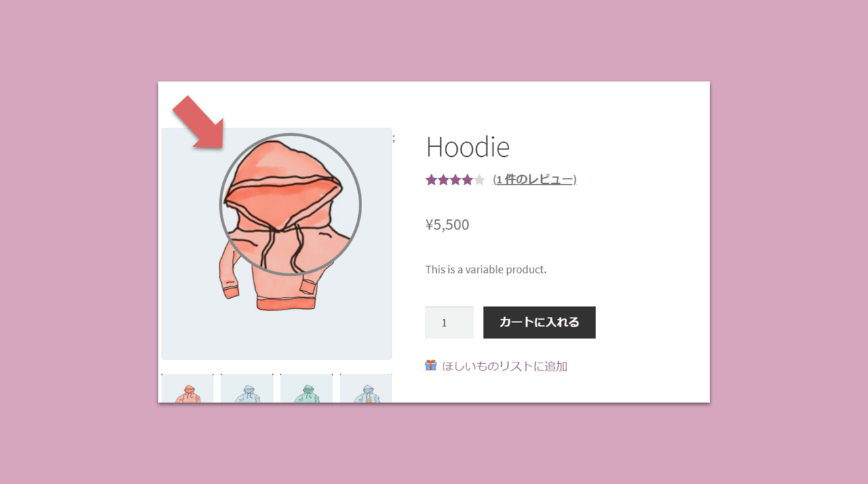
Task: Select the light blue hoodie thumbnail
Action: tap(247, 388)
